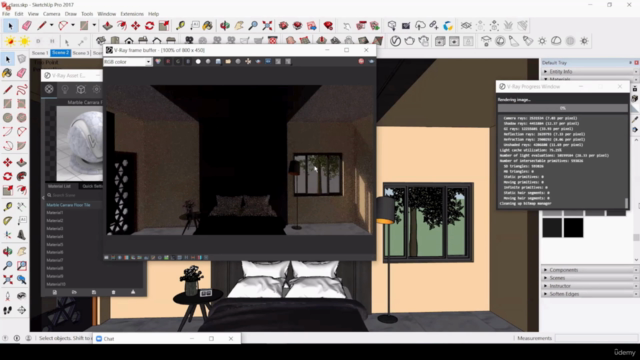
Task: Select the Push/Pull tool in top toolbar
Action: click(x=107, y=26)
